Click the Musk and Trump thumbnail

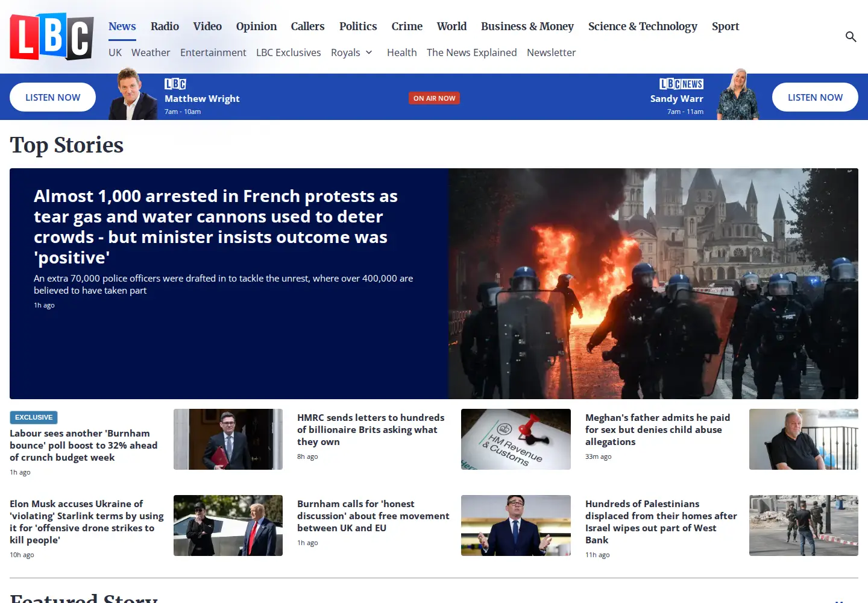228,525
